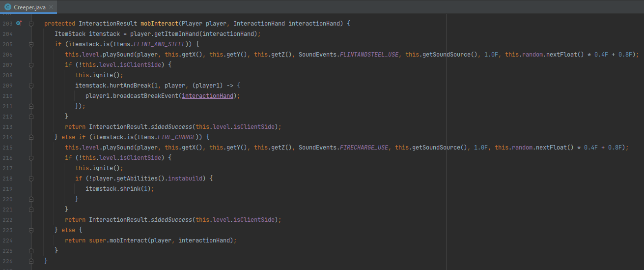Viewport: 644px width, 270px height.
Task: Fold the FIRE_CHARGE else-if block at line 214
Action: 31,137
